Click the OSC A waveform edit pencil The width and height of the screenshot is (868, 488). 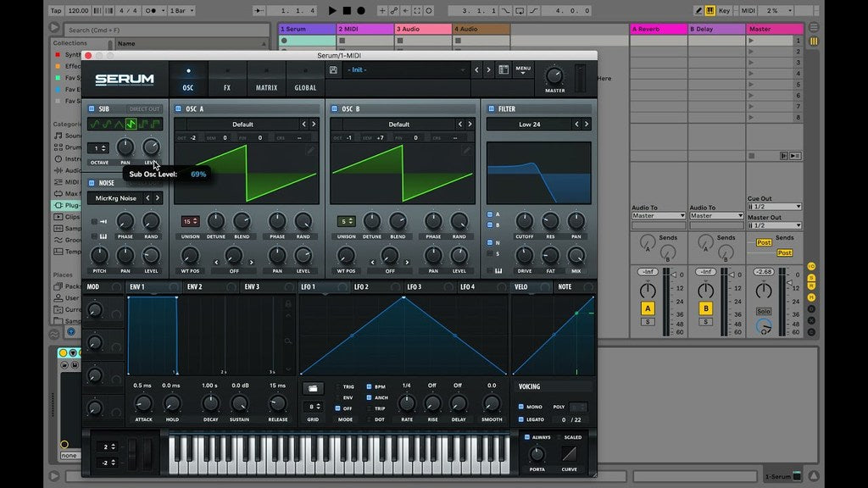[x=310, y=151]
